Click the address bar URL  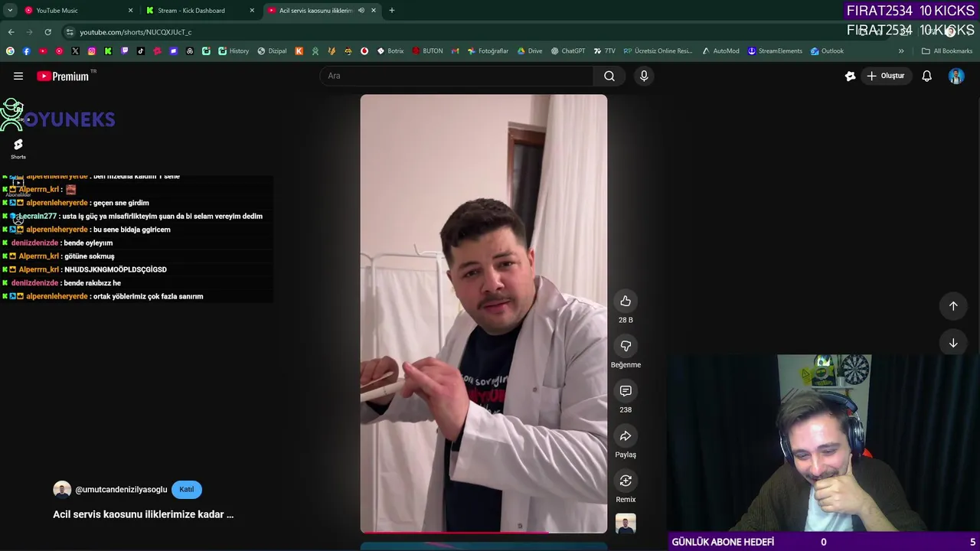[x=136, y=32]
